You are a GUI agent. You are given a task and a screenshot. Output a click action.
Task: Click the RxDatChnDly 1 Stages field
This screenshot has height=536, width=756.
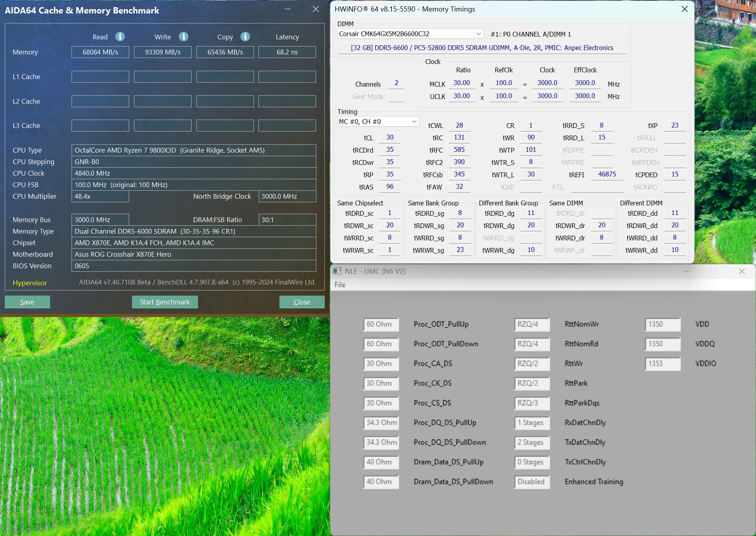(x=532, y=423)
